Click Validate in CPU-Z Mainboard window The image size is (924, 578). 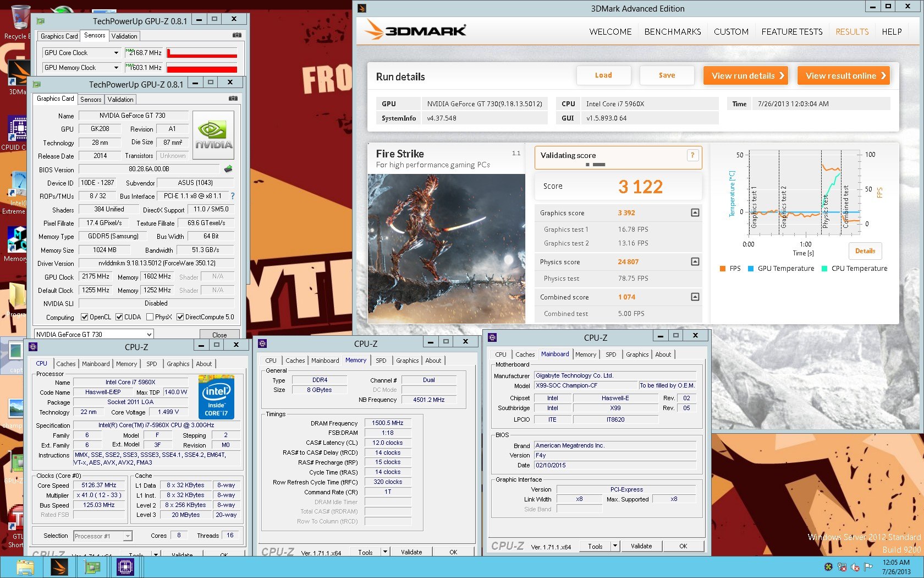[x=641, y=546]
